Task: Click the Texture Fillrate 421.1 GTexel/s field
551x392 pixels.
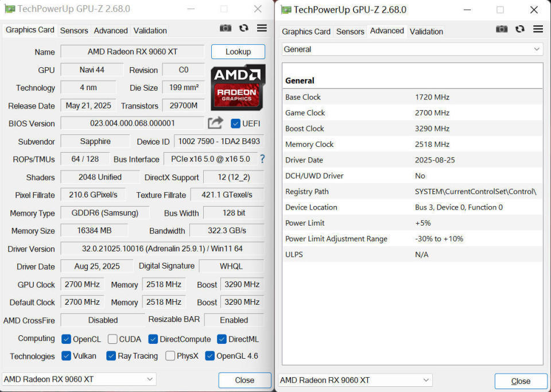Action: [x=227, y=195]
